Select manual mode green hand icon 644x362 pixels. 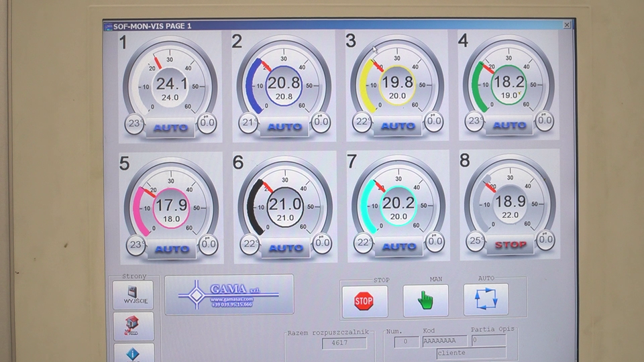(x=425, y=300)
